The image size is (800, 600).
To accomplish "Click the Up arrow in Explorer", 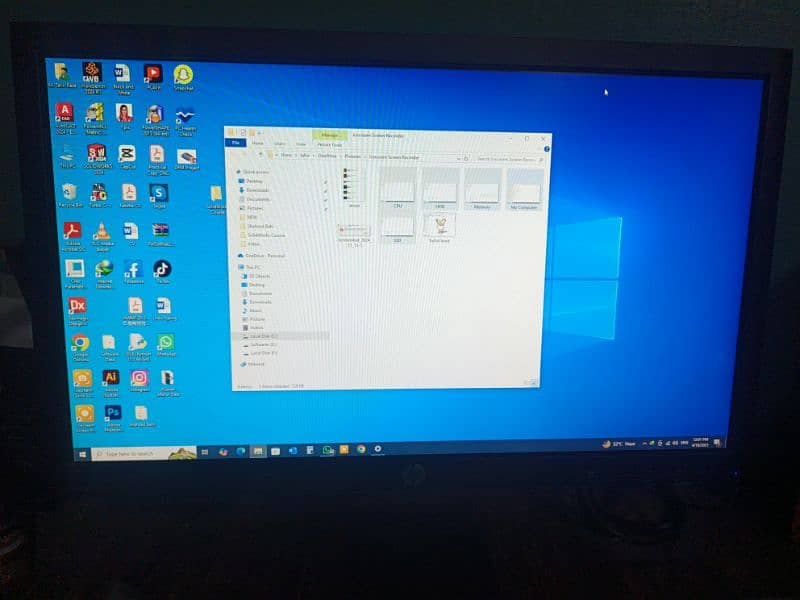I will (261, 155).
